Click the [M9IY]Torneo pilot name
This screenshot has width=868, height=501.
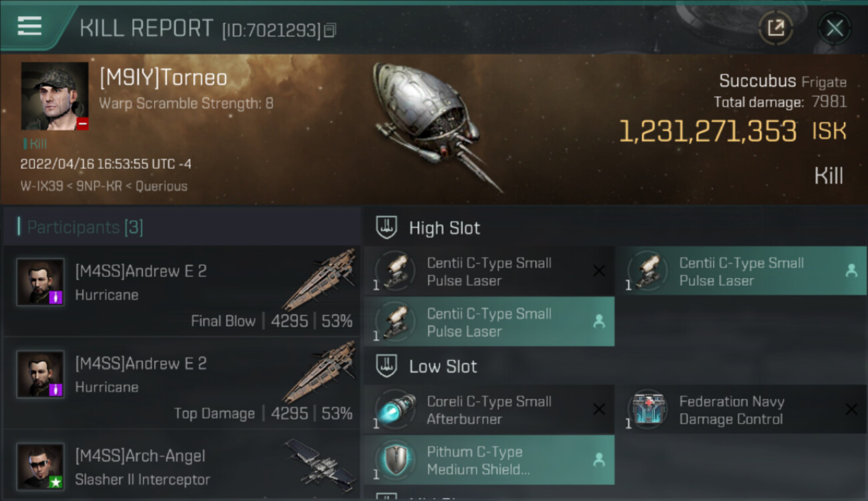pyautogui.click(x=164, y=78)
